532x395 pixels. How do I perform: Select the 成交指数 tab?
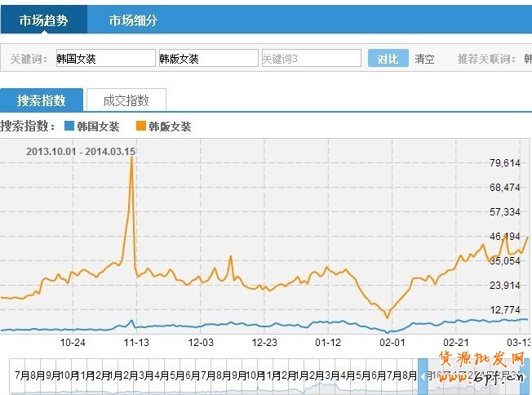[x=126, y=100]
